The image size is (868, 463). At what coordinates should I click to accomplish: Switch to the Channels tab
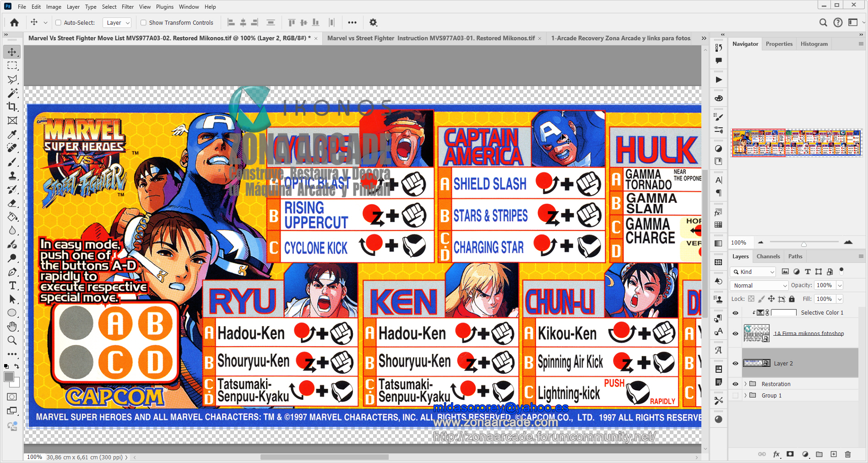click(x=768, y=256)
